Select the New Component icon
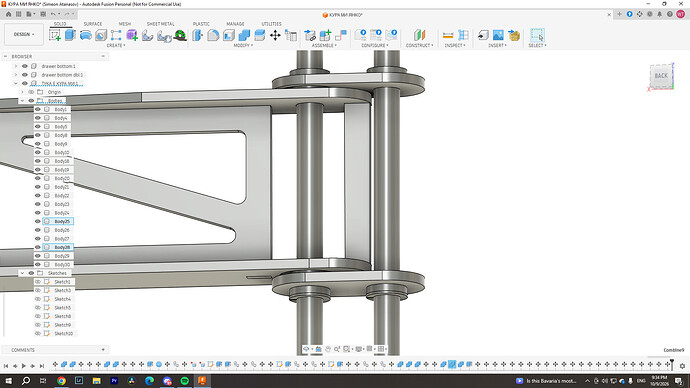Image resolution: width=690 pixels, height=388 pixels. click(326, 35)
